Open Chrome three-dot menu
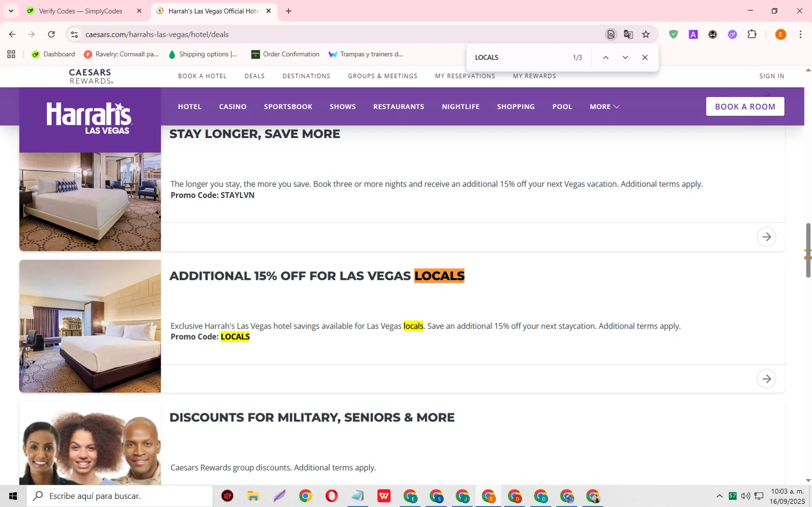 (800, 34)
